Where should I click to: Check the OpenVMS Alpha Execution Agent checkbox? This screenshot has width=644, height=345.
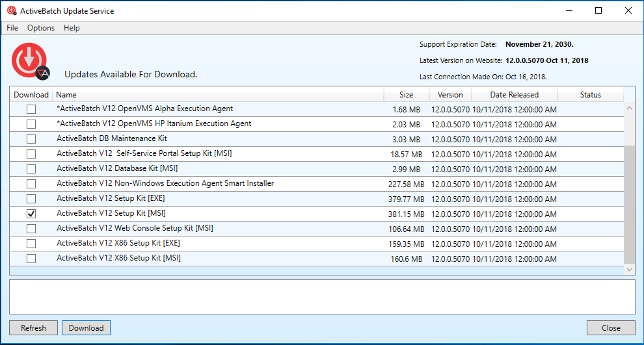pos(31,109)
